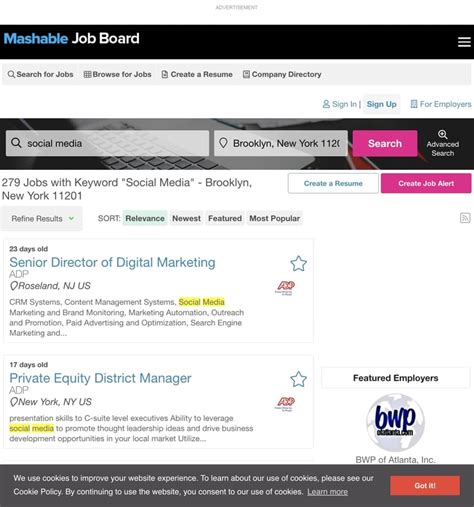Open Senior Director of Digital Marketing job
The height and width of the screenshot is (507, 474).
[112, 262]
